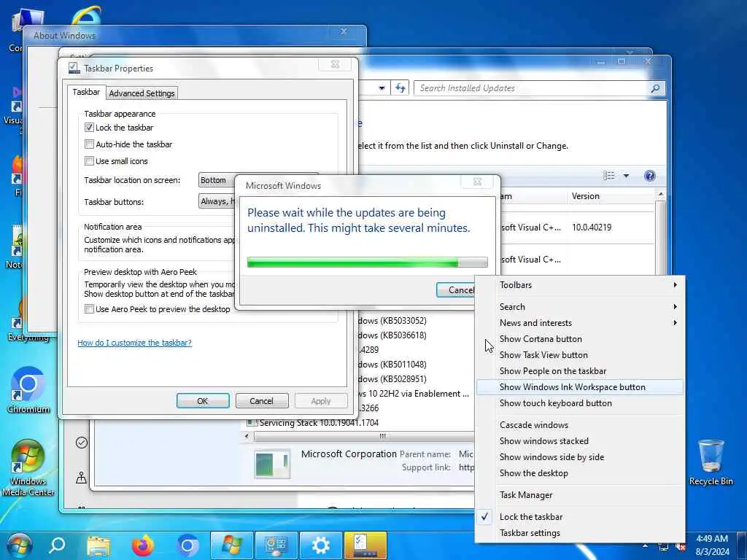Open the Control Panel taskbar button
This screenshot has width=747, height=560.
pyautogui.click(x=276, y=545)
